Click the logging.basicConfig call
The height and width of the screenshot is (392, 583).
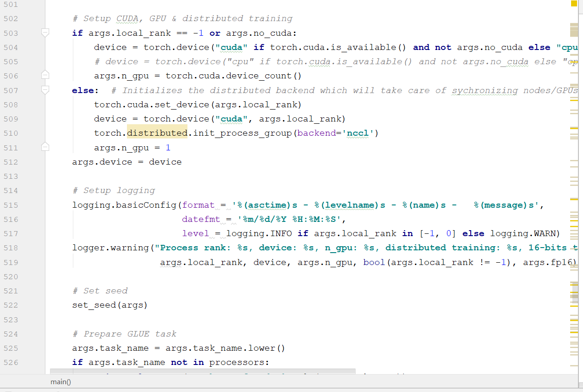coord(124,205)
